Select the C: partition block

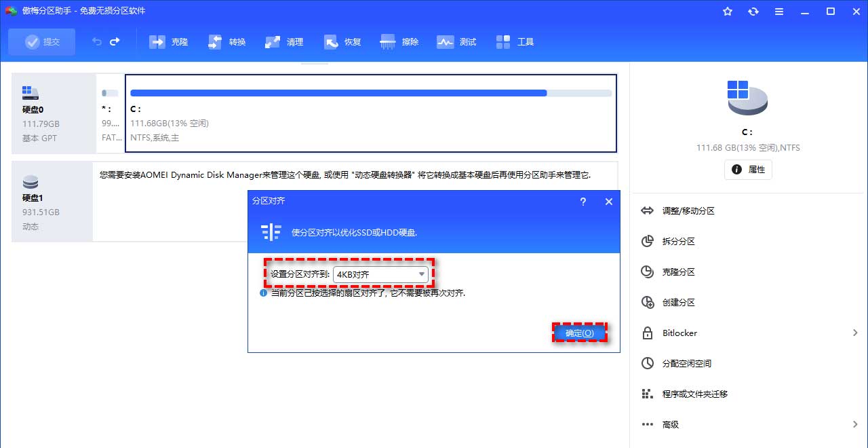[x=371, y=113]
